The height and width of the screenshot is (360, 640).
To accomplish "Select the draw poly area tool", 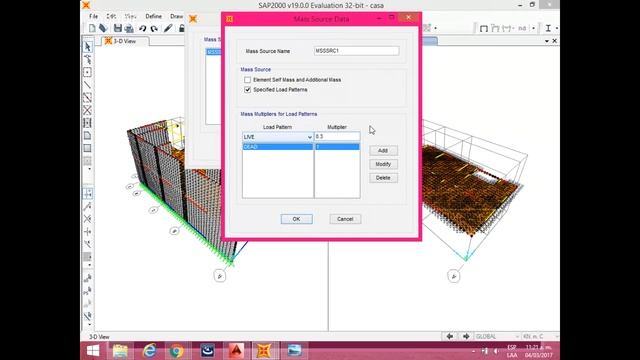I will (87, 136).
